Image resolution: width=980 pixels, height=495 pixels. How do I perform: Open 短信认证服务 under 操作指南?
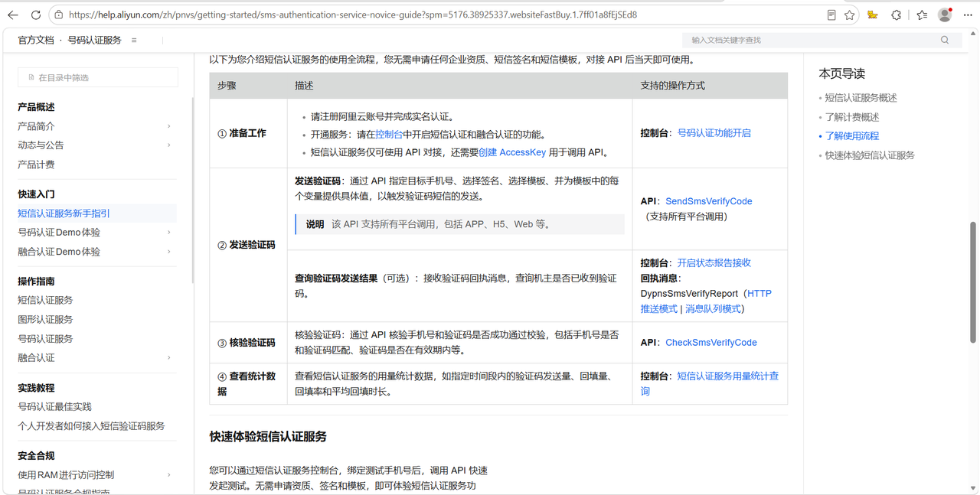[45, 300]
